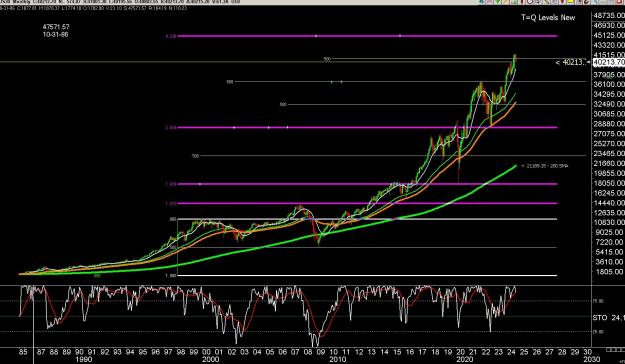Click the 200 SMA value annotation
Screen dimensions: 625x364
click(545, 166)
